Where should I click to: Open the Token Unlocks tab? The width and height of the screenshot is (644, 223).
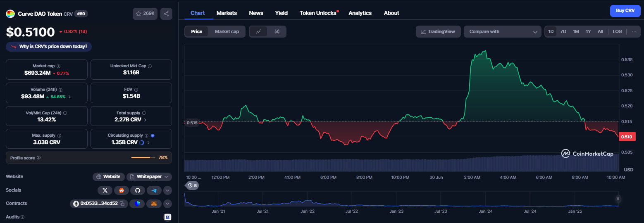coord(319,13)
